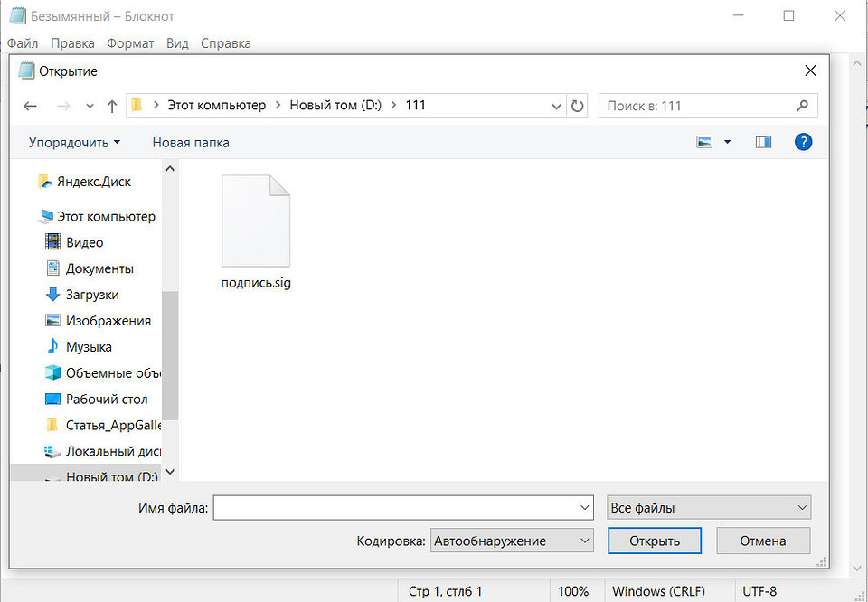Change view mode icon
The image size is (868, 602).
[x=705, y=142]
